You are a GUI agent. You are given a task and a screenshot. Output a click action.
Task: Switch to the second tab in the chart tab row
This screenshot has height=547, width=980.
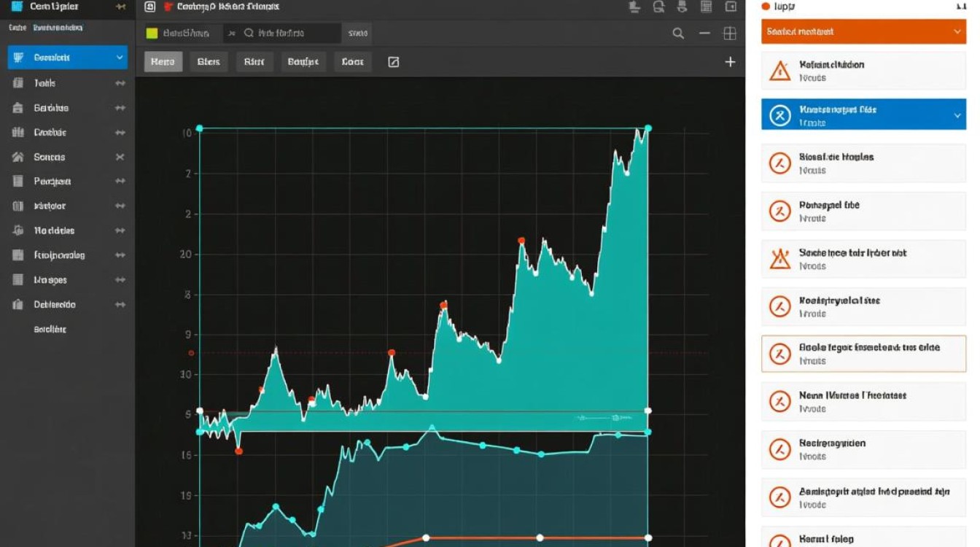point(209,62)
